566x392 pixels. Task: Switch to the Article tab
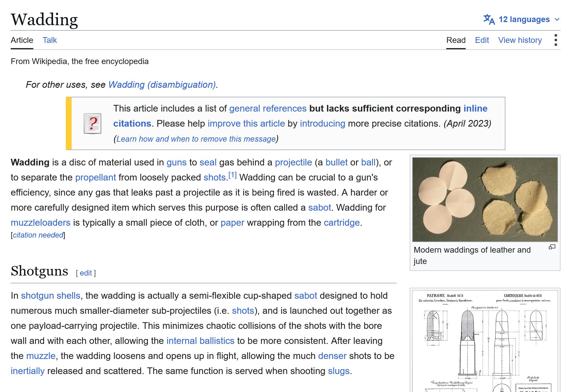click(x=22, y=40)
